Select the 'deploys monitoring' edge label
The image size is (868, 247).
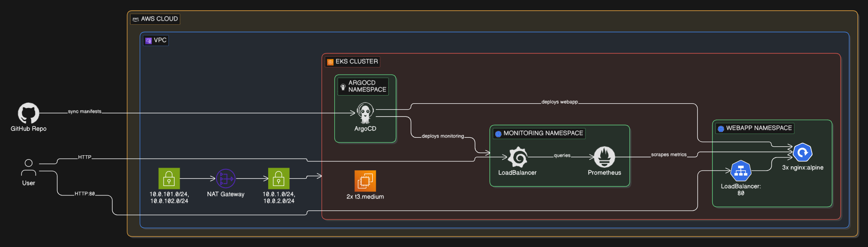[x=443, y=136]
